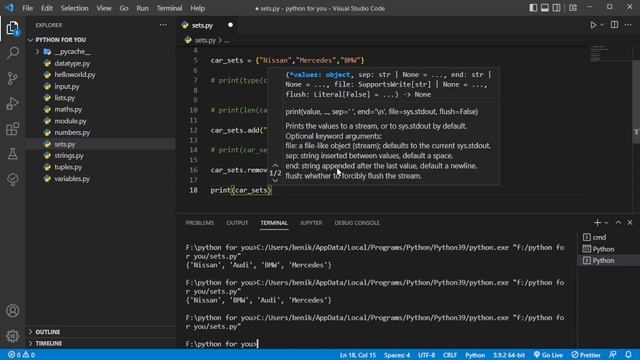Close the terminal panel

point(630,222)
